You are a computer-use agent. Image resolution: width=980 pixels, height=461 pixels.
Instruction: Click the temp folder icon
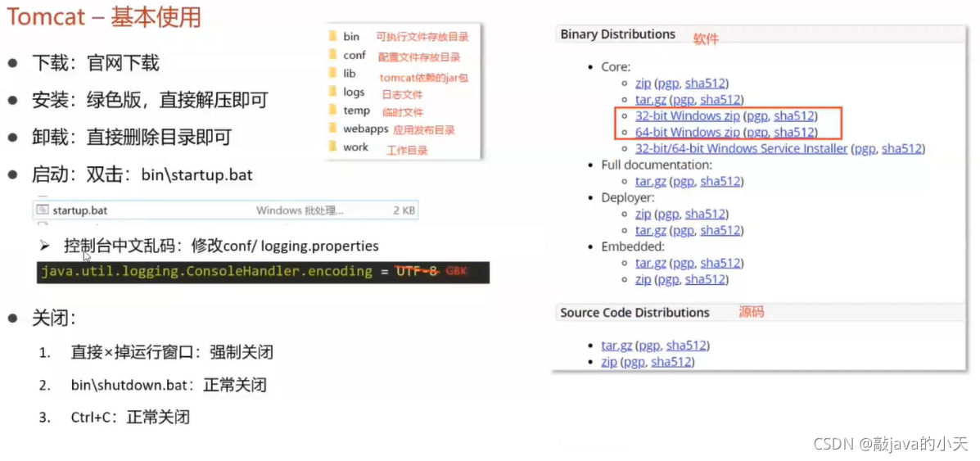point(332,110)
